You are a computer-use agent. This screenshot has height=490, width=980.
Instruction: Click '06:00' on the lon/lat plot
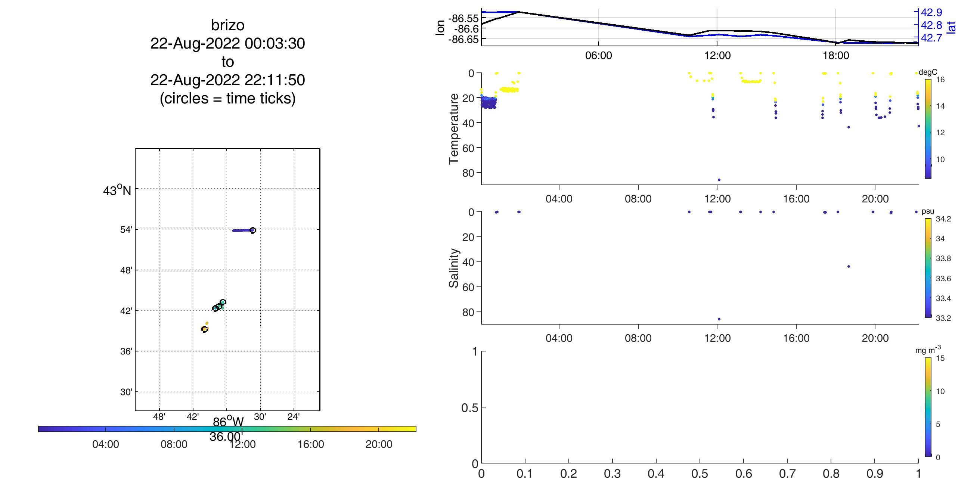pos(598,56)
